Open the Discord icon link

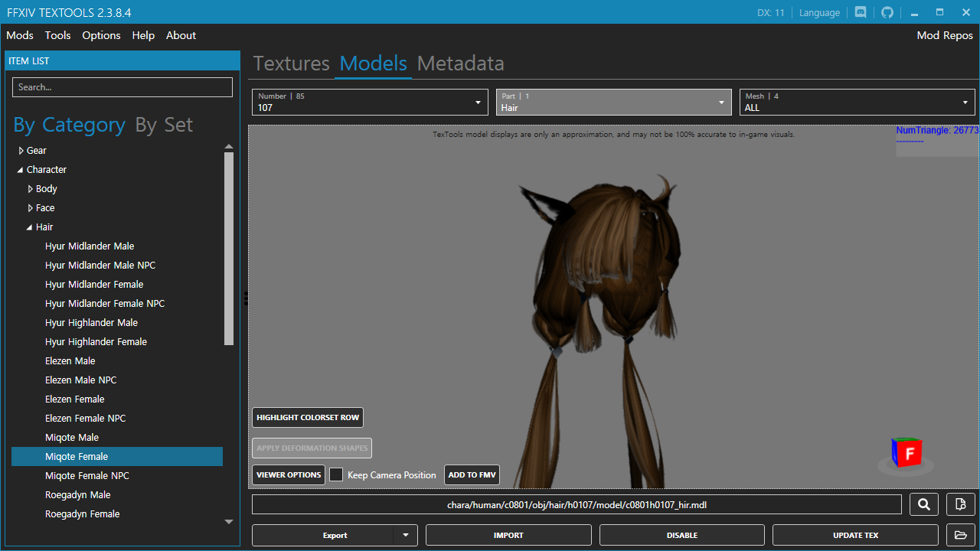[x=861, y=12]
